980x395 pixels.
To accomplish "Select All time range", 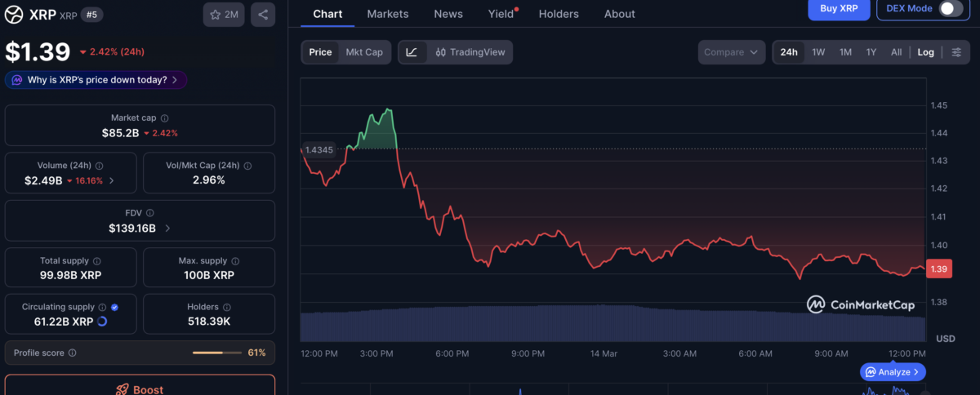I will point(896,51).
